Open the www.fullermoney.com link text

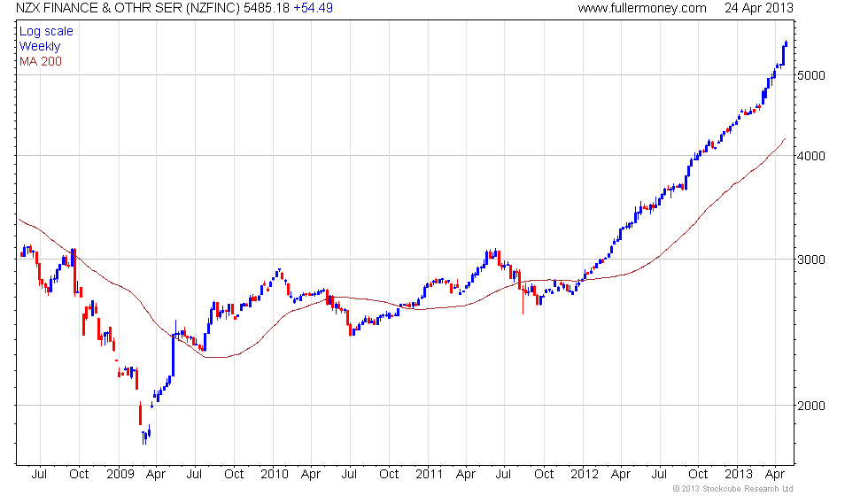click(x=642, y=8)
